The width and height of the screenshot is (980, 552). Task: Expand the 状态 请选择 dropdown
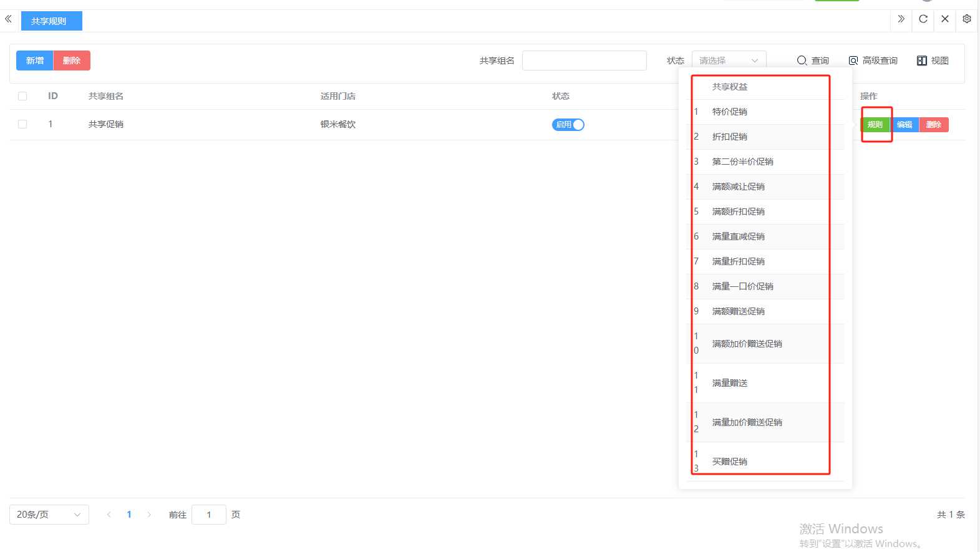tap(729, 61)
